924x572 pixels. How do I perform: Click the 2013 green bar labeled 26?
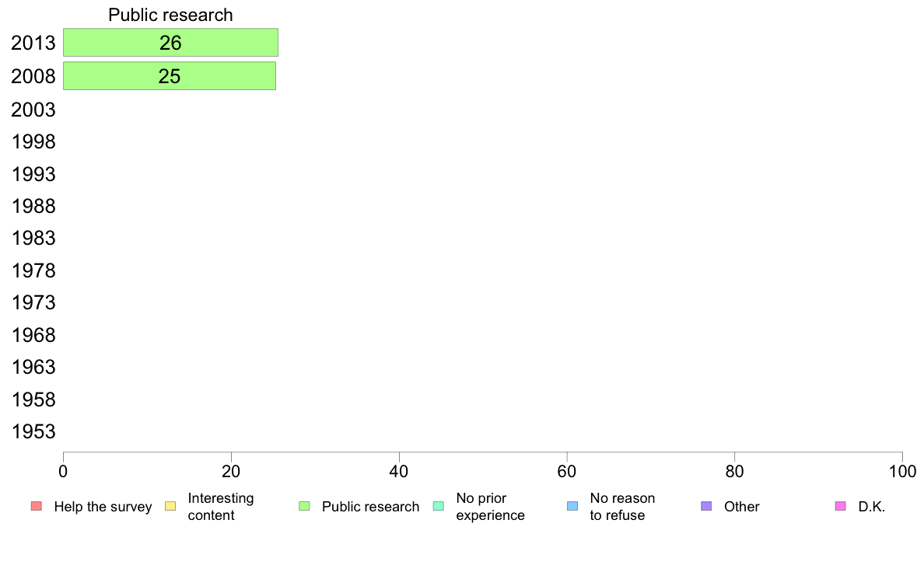tap(170, 43)
